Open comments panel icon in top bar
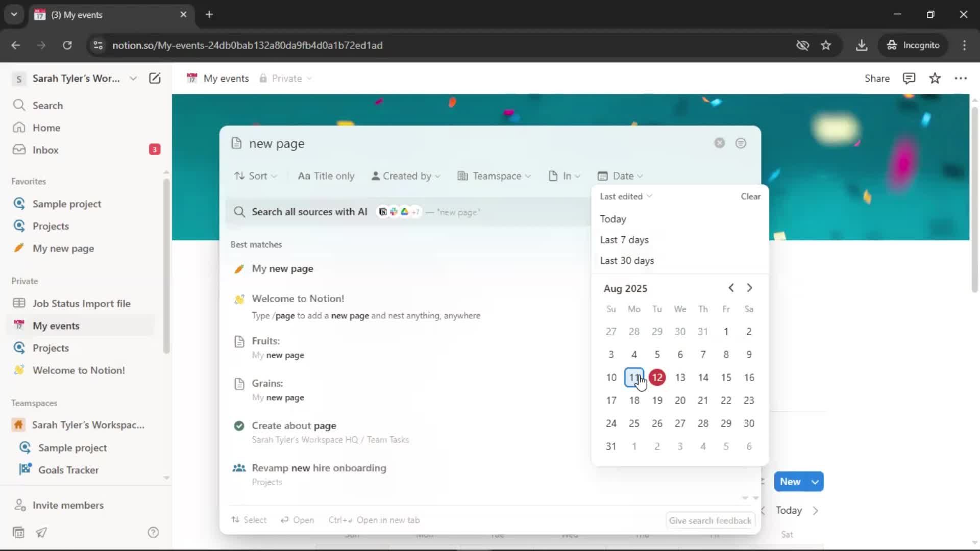 pyautogui.click(x=909, y=78)
